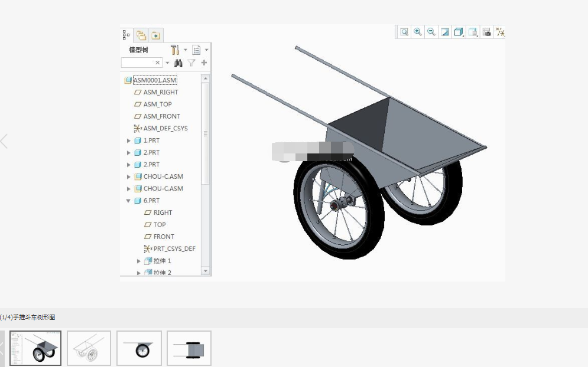Select the first thumbnail with model tree

coord(35,348)
